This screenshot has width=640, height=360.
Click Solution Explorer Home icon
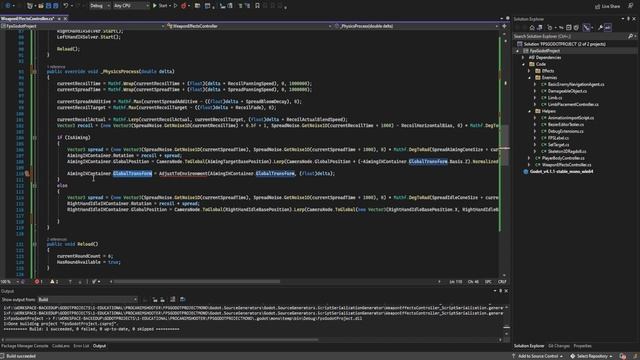coord(532,28)
